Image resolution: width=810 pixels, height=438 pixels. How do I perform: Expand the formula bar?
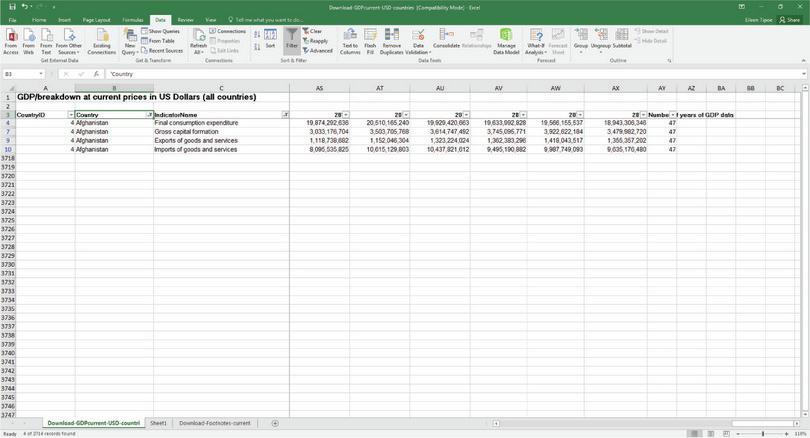[x=804, y=74]
